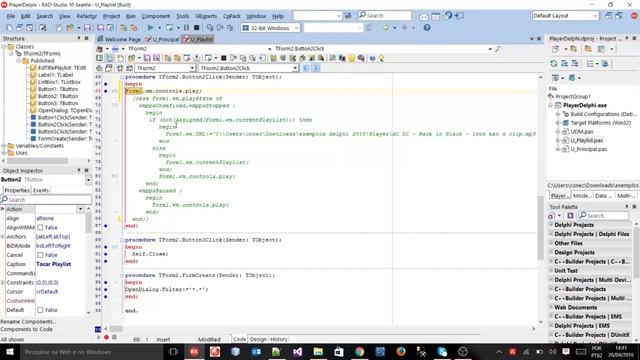Select Button2Click in Structure tree
640x360 pixels.
64,124
